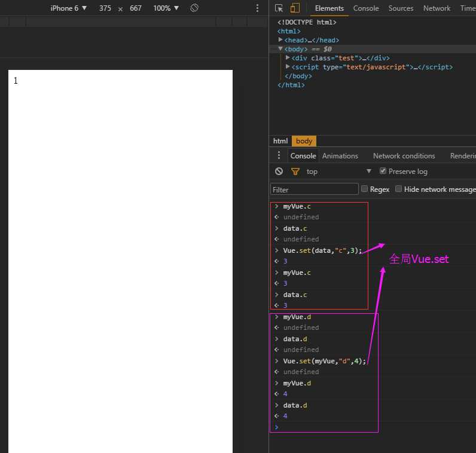Open the Network conditions drawer tab

pyautogui.click(x=404, y=155)
